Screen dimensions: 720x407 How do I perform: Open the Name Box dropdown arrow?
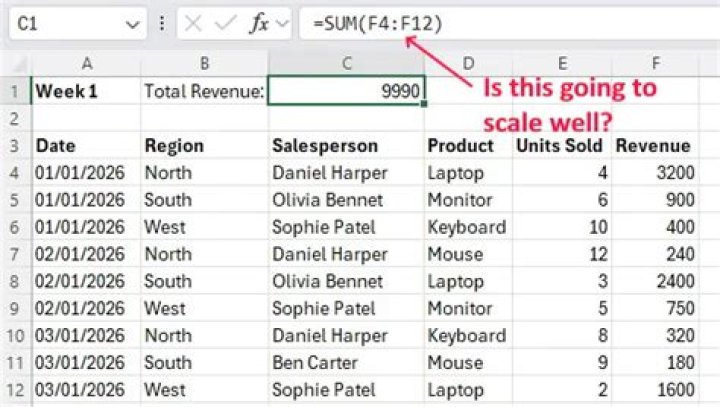133,24
